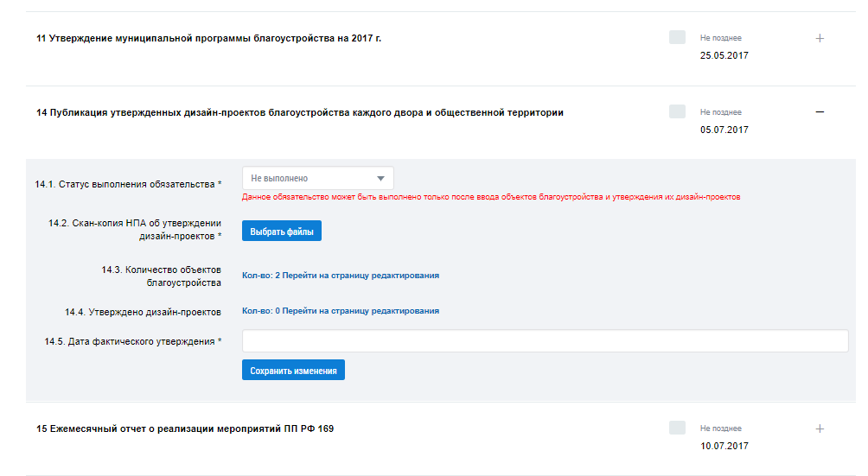Expand item 15 using its plus icon

[x=820, y=428]
